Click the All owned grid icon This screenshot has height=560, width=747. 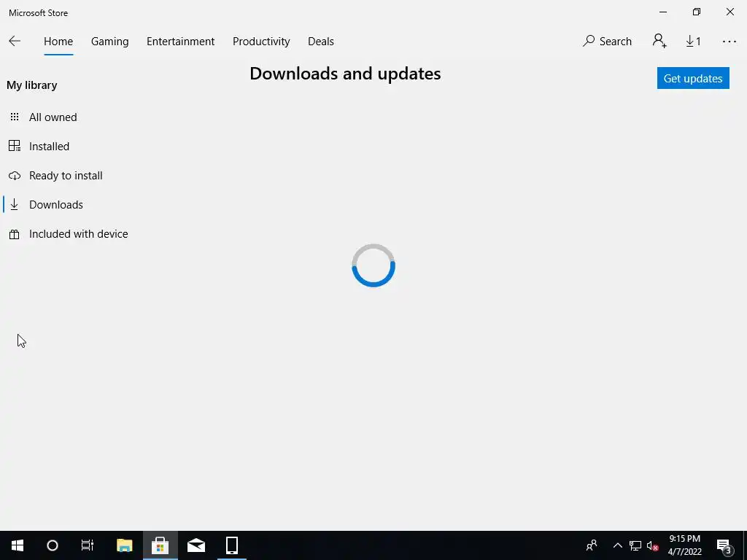click(15, 117)
